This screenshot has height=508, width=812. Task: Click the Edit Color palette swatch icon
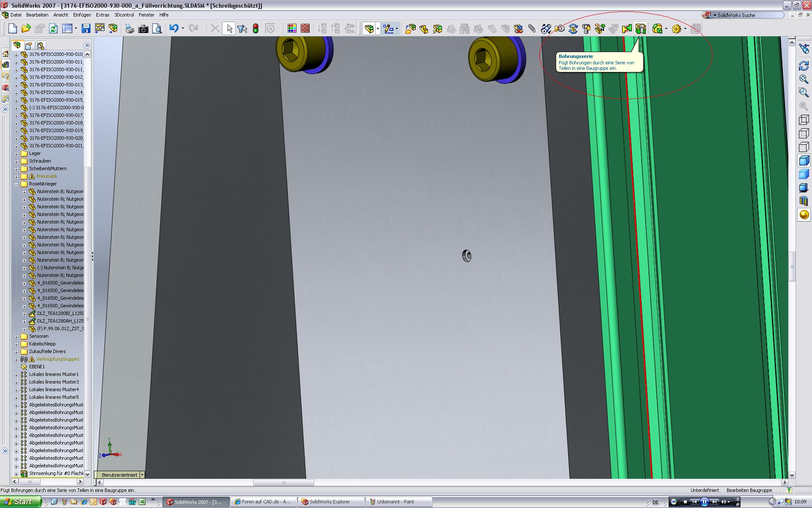coord(291,29)
